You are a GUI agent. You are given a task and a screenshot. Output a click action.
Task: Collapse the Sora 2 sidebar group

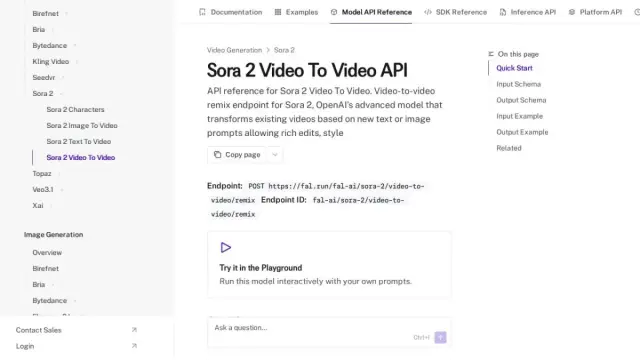point(43,93)
